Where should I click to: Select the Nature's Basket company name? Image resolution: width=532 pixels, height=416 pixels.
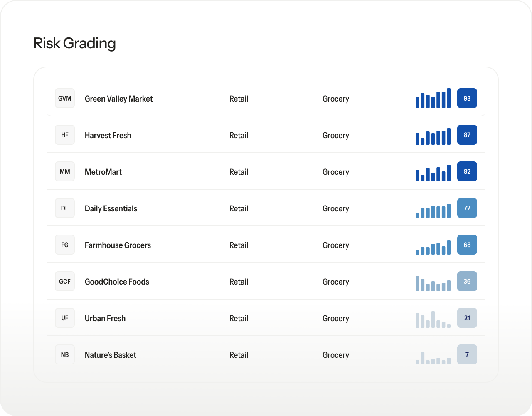click(110, 355)
